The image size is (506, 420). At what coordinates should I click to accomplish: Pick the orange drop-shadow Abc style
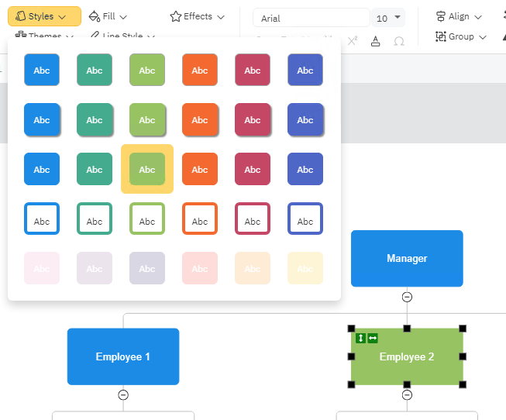pyautogui.click(x=200, y=119)
